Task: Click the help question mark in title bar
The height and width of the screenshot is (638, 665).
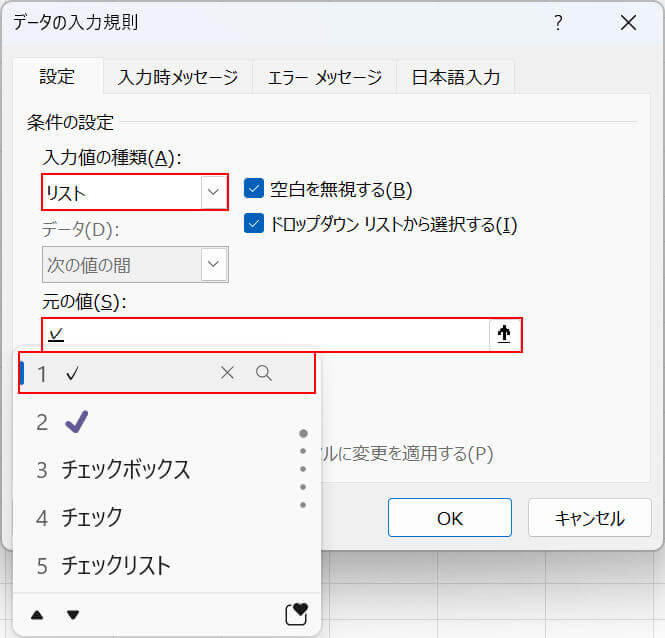Action: [x=558, y=23]
